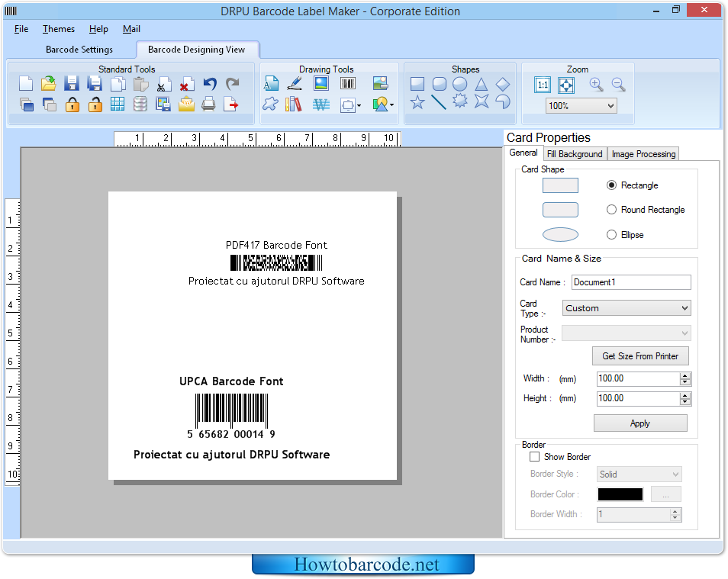Screen dimensions: 728x579
Task: Enable the Show Border checkbox
Action: [534, 457]
